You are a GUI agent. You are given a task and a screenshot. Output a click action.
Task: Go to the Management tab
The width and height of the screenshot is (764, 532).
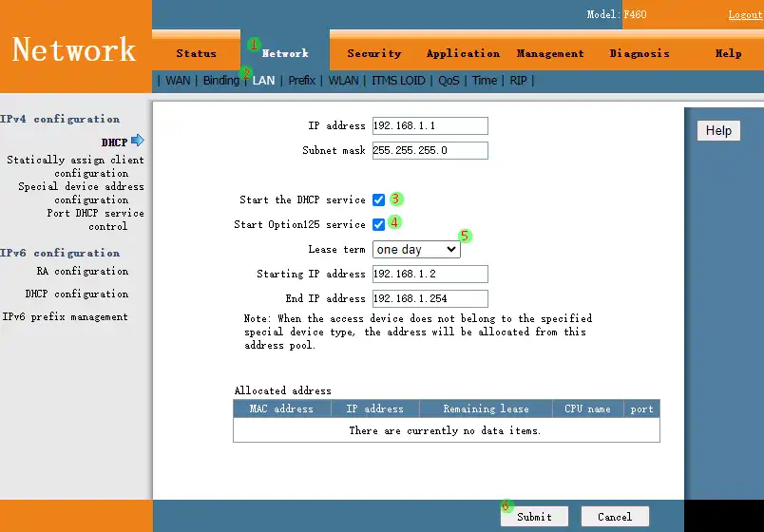[x=550, y=54]
